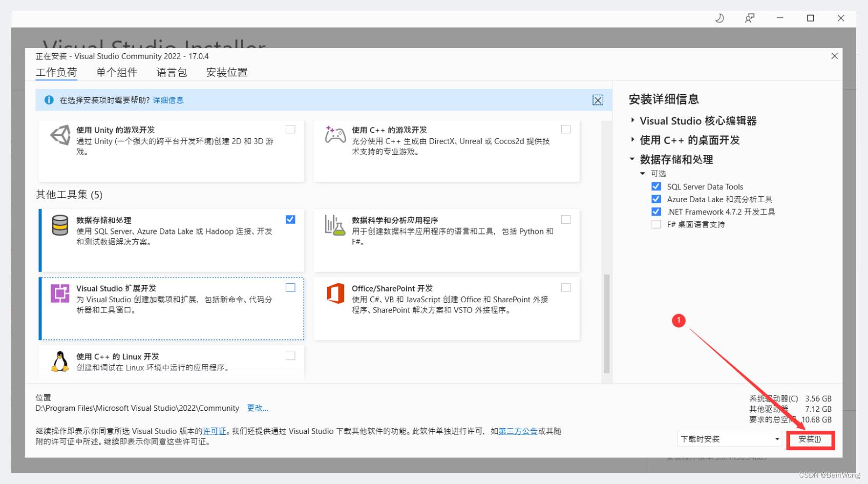Click the Unity game development icon
The width and height of the screenshot is (868, 484).
tap(60, 135)
